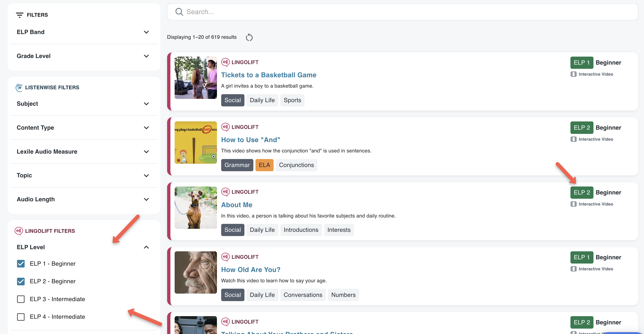
Task: Click Lingolift icon on Tickets to a Basketball Game
Action: click(225, 62)
